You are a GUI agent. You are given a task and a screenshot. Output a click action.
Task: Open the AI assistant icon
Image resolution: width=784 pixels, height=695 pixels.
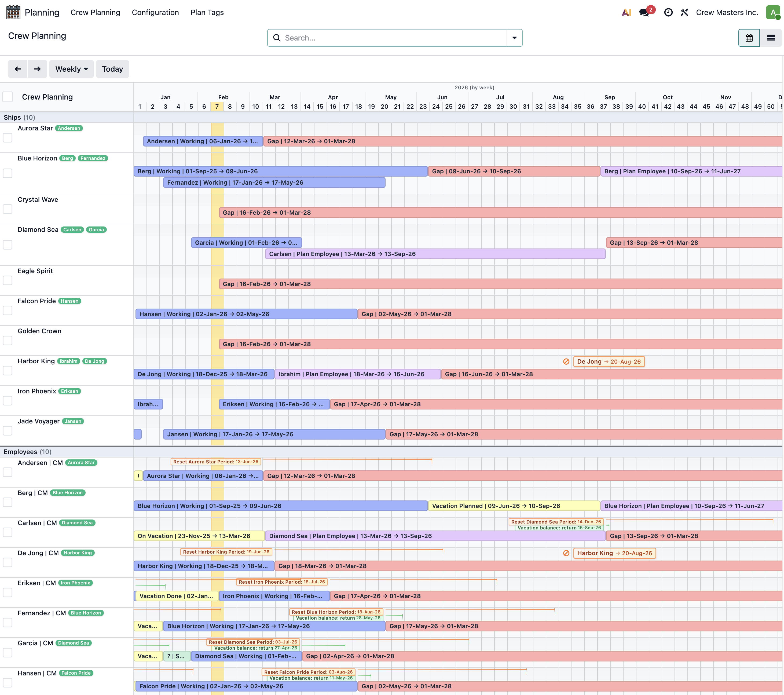point(626,12)
